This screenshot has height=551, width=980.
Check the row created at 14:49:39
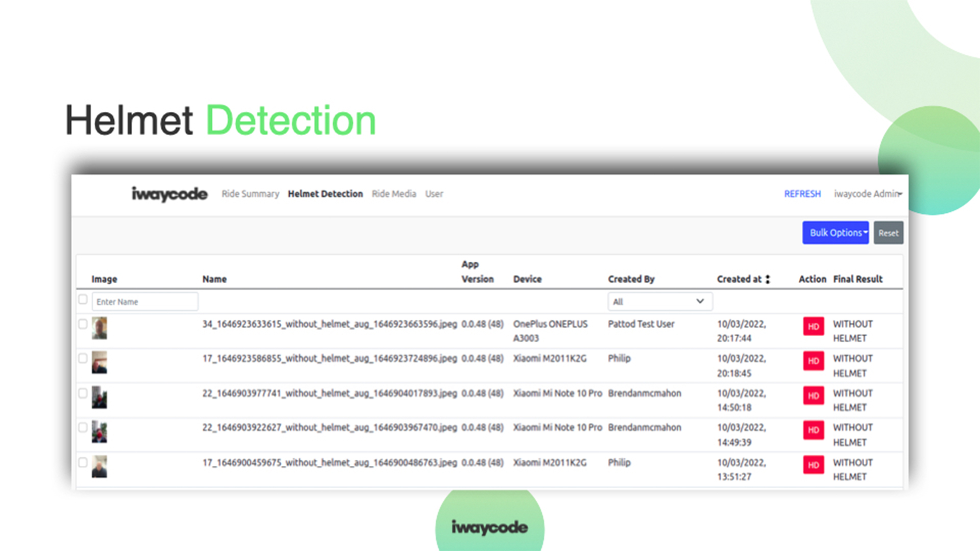83,428
